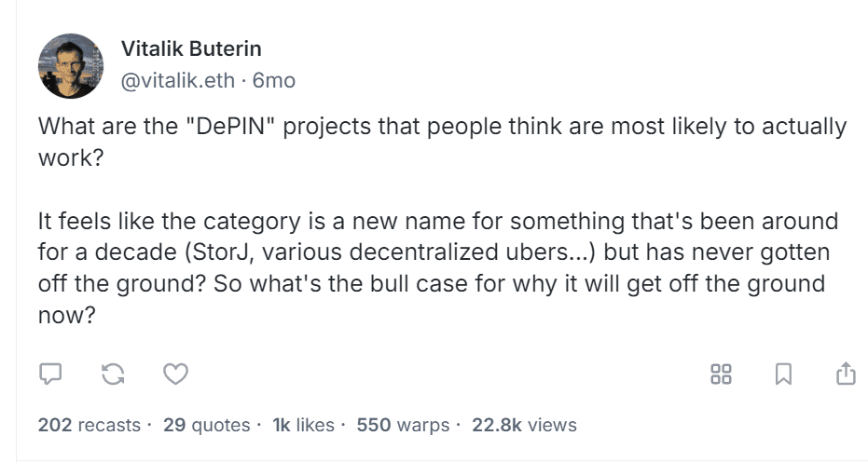The image size is (868, 463).
Task: Open the 1k likes list
Action: (x=302, y=425)
